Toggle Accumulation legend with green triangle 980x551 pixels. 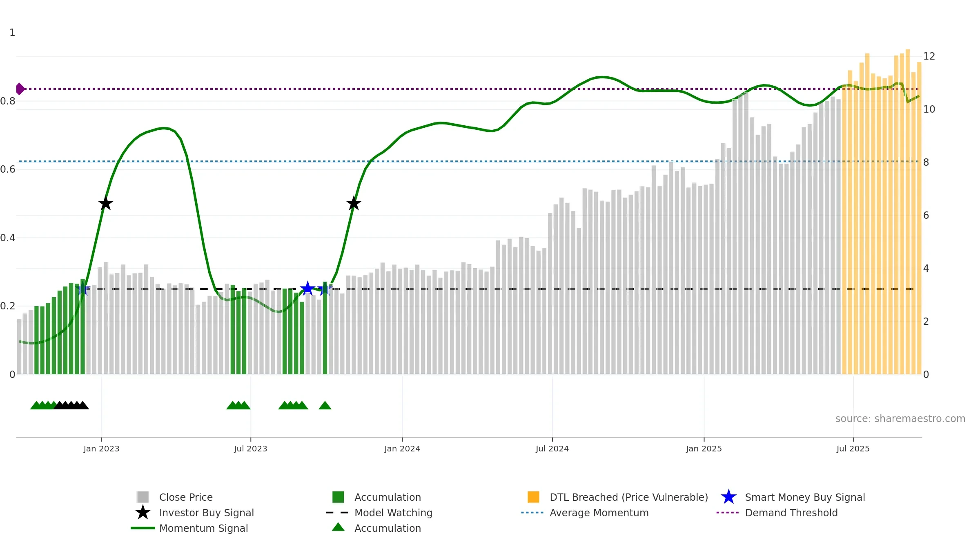point(376,528)
